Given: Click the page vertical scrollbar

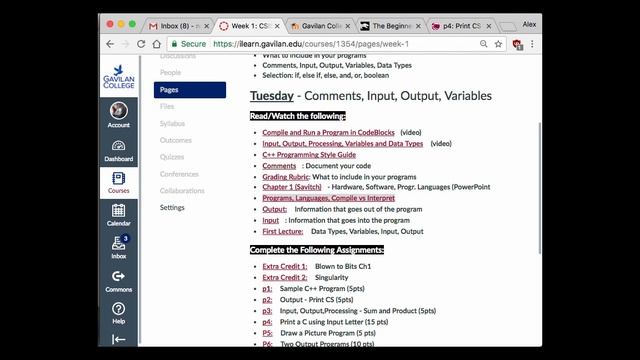Looking at the screenshot, I should 540,188.
